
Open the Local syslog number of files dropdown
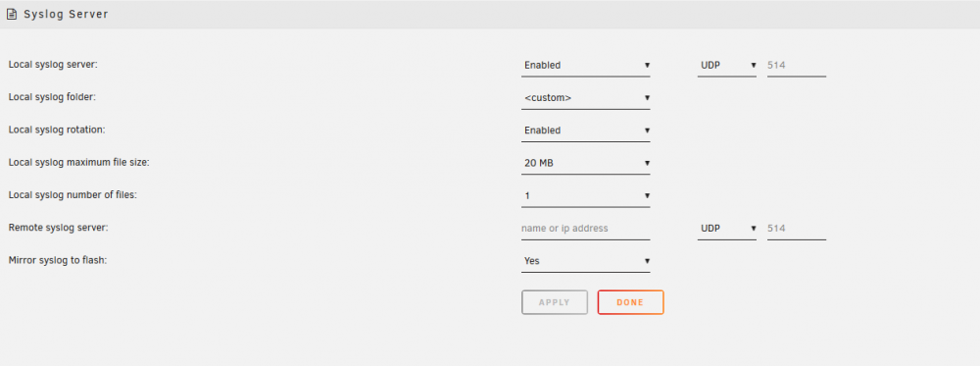click(x=586, y=196)
